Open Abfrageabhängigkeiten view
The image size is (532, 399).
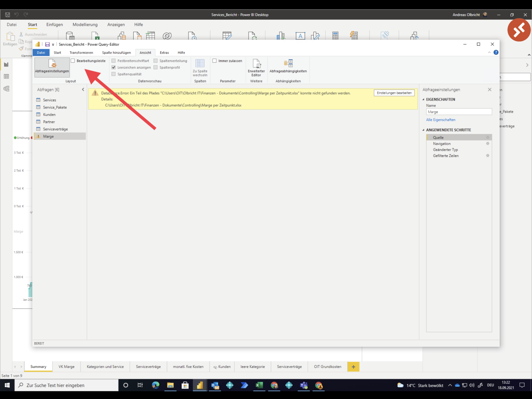click(288, 68)
